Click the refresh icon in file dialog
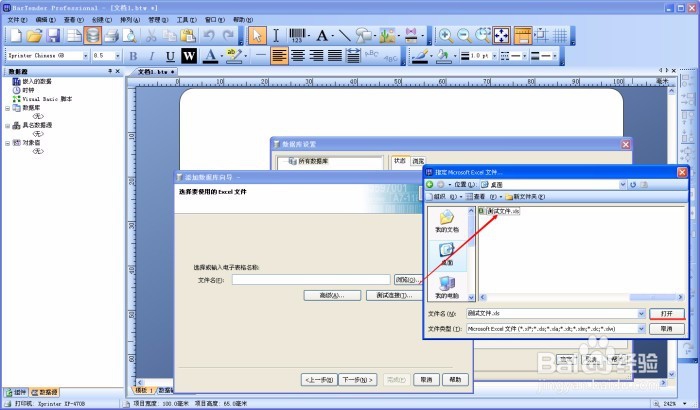Image resolution: width=700 pixels, height=410 pixels. [x=633, y=184]
